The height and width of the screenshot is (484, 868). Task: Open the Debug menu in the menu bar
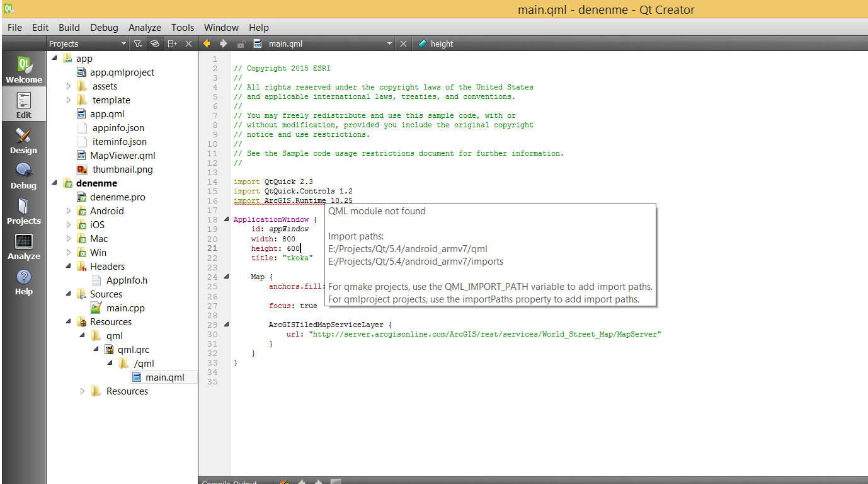click(104, 27)
